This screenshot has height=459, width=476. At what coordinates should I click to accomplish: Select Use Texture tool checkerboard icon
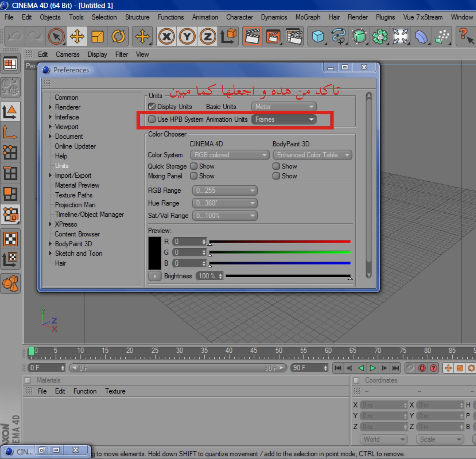click(10, 239)
